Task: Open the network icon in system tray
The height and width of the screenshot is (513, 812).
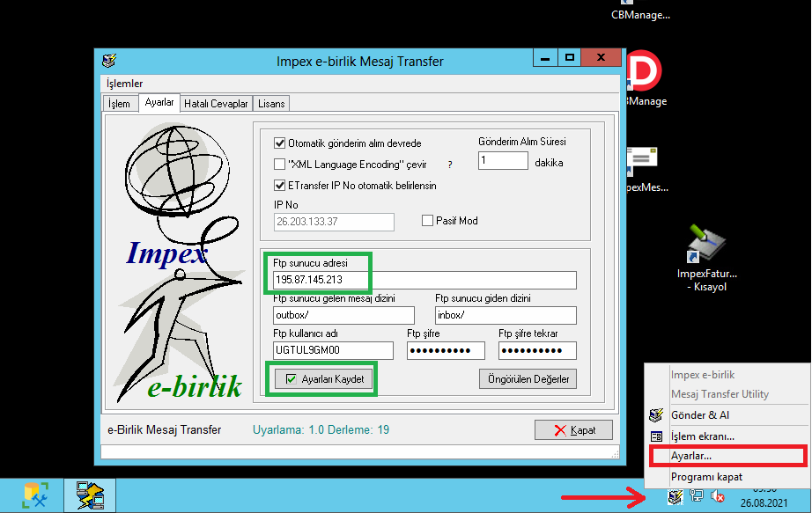Action: [697, 496]
